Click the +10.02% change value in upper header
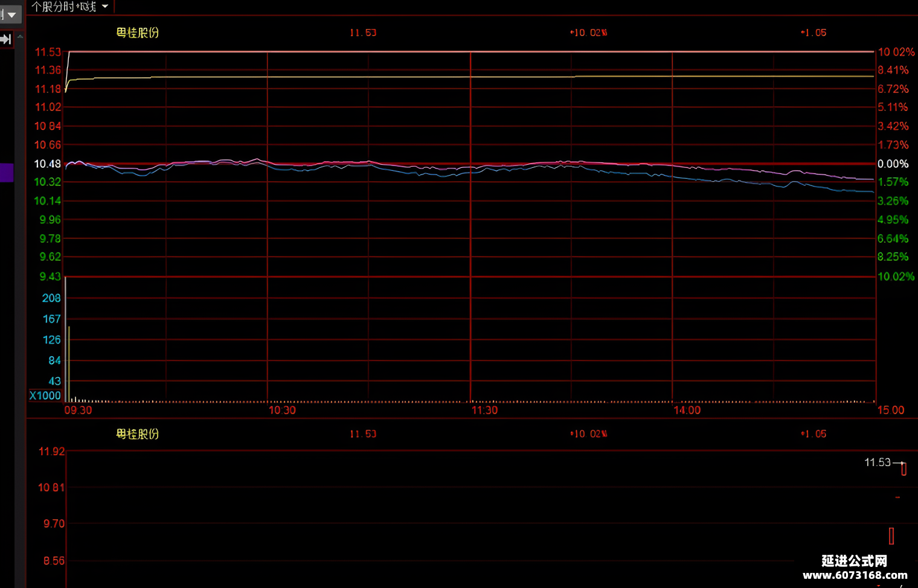The image size is (918, 588). 589,33
